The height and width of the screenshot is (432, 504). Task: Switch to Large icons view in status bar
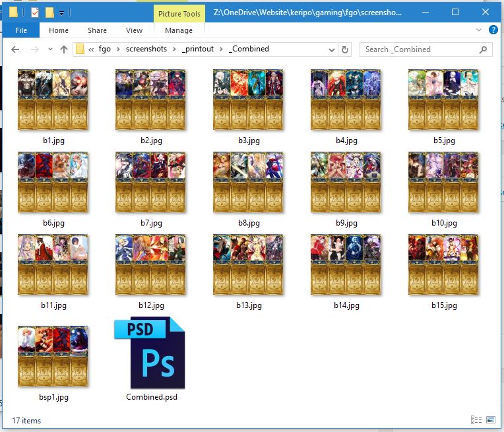pos(491,419)
